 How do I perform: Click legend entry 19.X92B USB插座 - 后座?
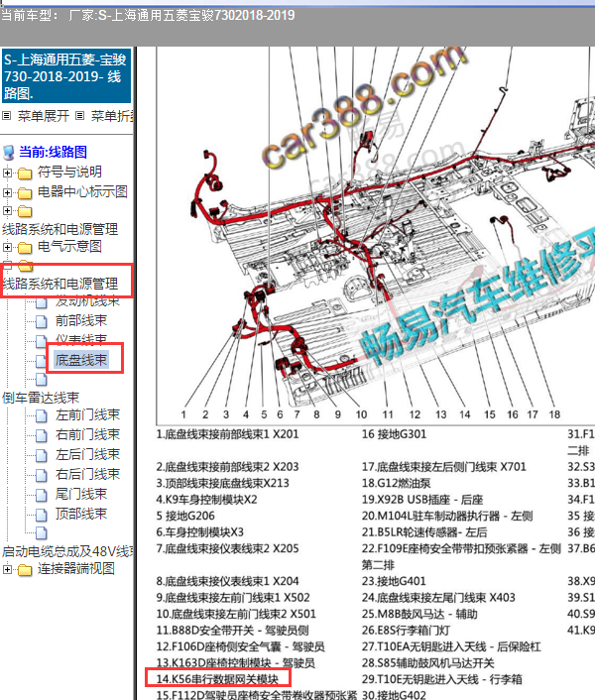coord(422,500)
